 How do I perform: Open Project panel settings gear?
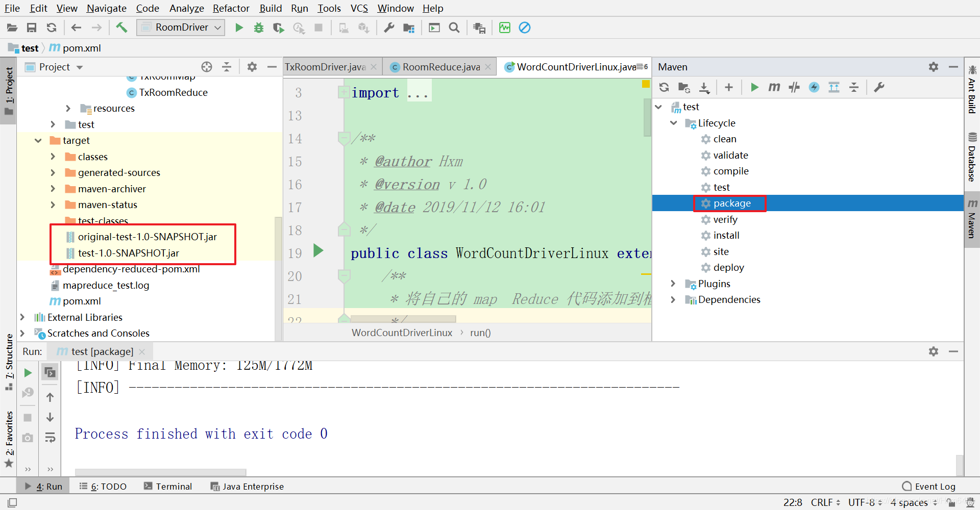252,67
